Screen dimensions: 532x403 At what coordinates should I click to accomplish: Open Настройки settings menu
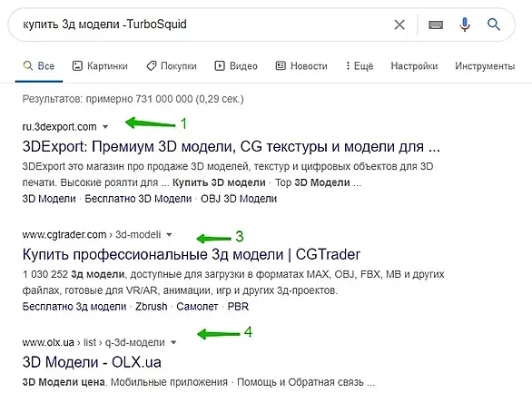tap(414, 66)
